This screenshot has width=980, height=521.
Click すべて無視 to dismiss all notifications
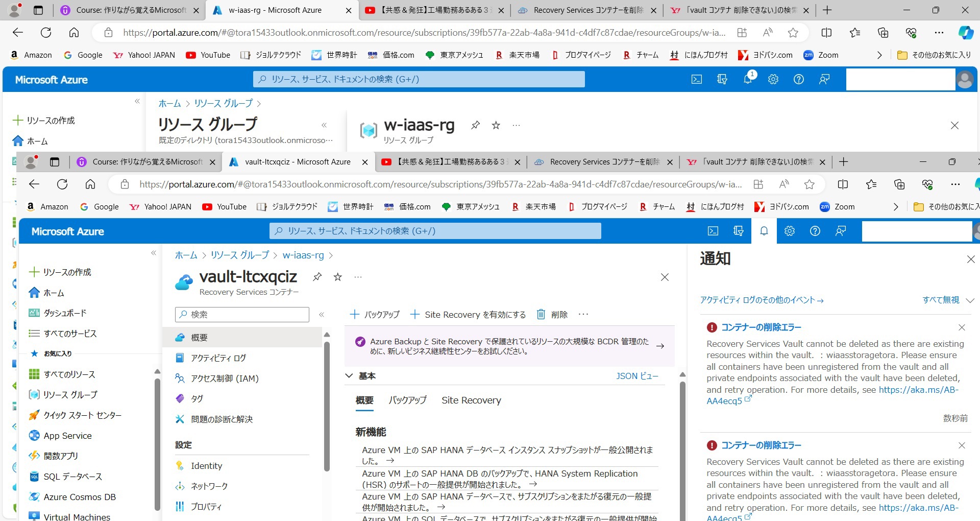[x=941, y=300]
